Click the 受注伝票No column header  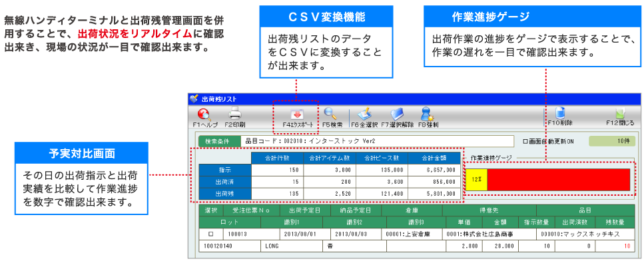click(251, 210)
